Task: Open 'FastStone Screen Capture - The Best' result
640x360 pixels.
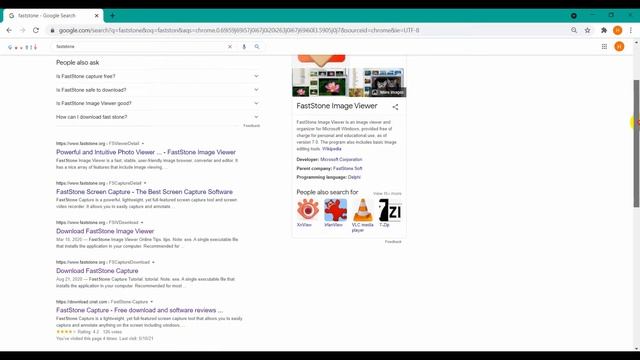Action: pyautogui.click(x=144, y=191)
